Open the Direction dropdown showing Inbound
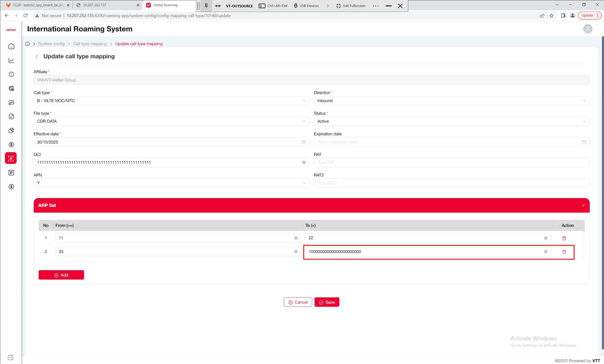The width and height of the screenshot is (604, 364). tap(451, 100)
